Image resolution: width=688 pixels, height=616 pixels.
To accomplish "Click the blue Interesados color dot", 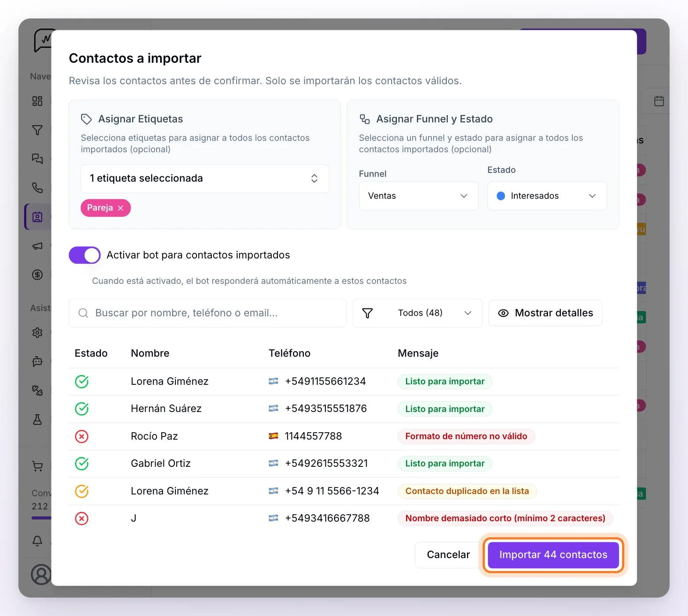I will click(501, 196).
